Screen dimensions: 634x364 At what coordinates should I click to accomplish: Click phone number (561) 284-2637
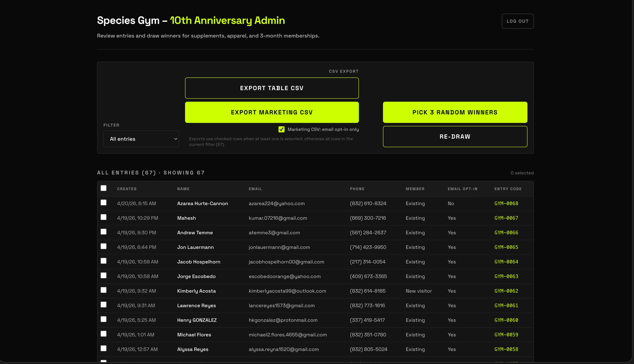click(x=368, y=233)
